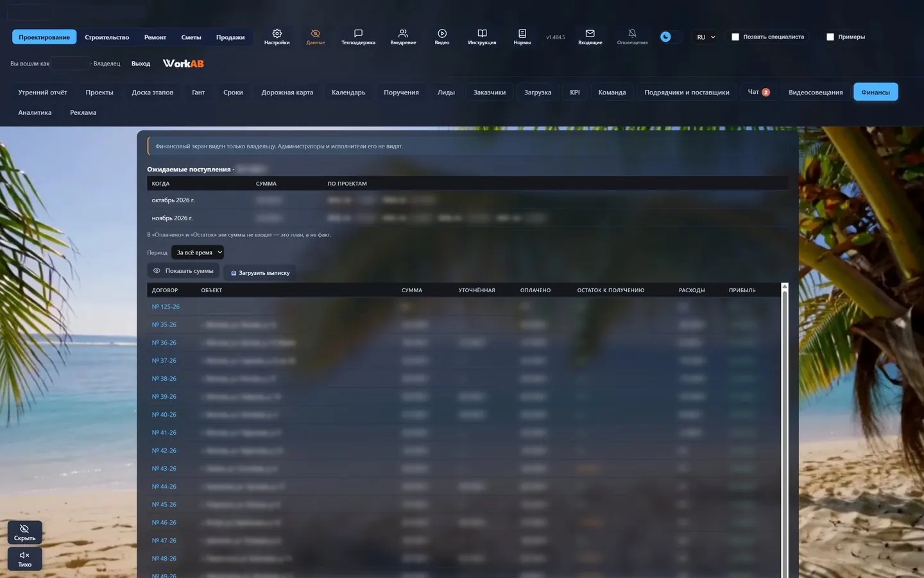This screenshot has width=924, height=578.
Task: Click the 'октябрь 2026 г.' row label
Action: (173, 200)
